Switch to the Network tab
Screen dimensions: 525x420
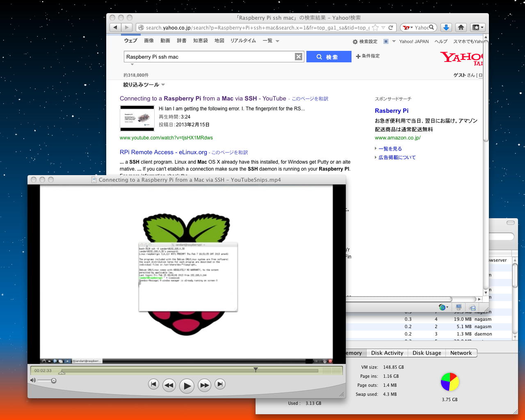tap(461, 353)
